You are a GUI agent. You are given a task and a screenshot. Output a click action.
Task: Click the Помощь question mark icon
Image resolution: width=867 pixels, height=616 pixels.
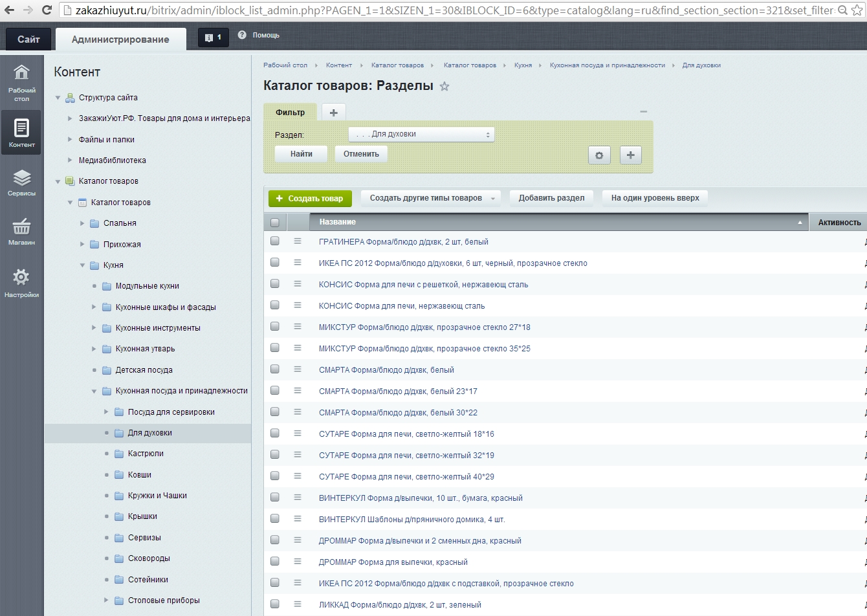242,35
